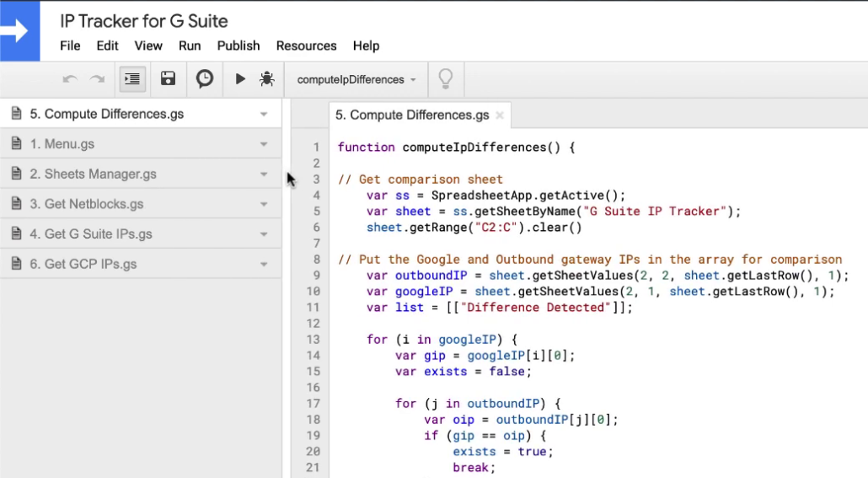868x478 pixels.
Task: Click file icon beside 4. Get G Suite IPs.gs
Action: pyautogui.click(x=17, y=234)
